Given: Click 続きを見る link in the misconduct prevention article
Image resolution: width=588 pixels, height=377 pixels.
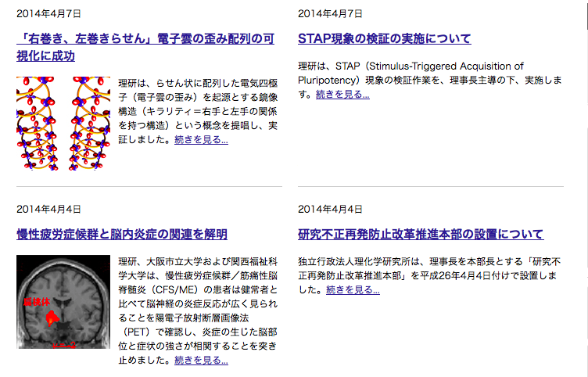Looking at the screenshot, I should 353,290.
